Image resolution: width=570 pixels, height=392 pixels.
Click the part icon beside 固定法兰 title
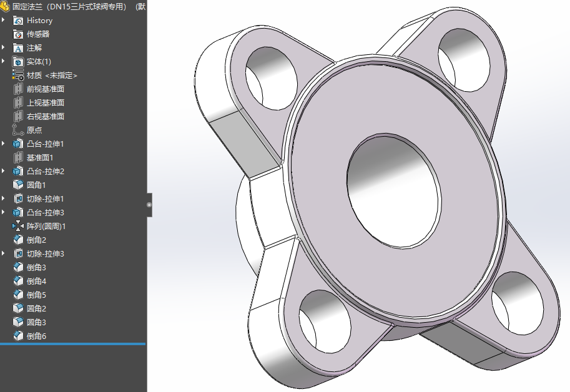pyautogui.click(x=5, y=6)
